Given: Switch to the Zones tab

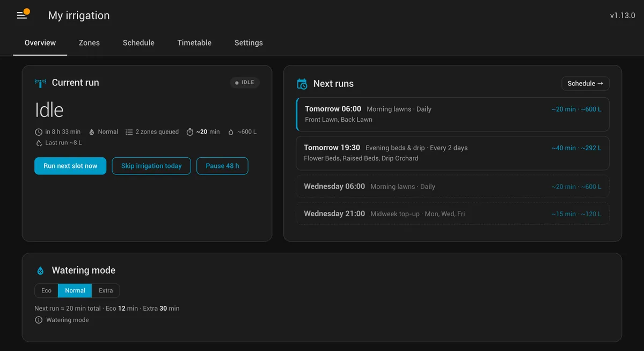Looking at the screenshot, I should pyautogui.click(x=89, y=43).
